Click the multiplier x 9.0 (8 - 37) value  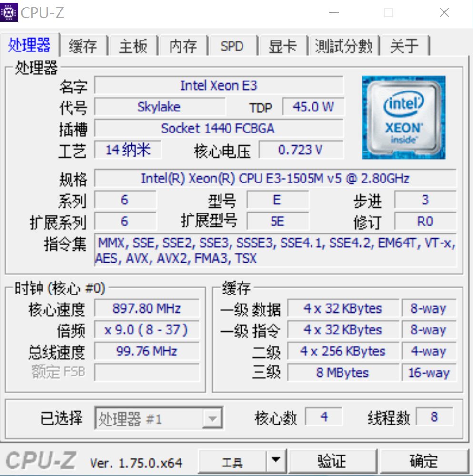click(x=147, y=330)
